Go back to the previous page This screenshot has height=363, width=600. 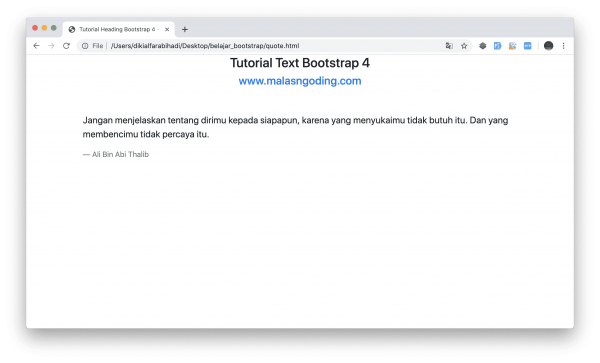[x=36, y=46]
